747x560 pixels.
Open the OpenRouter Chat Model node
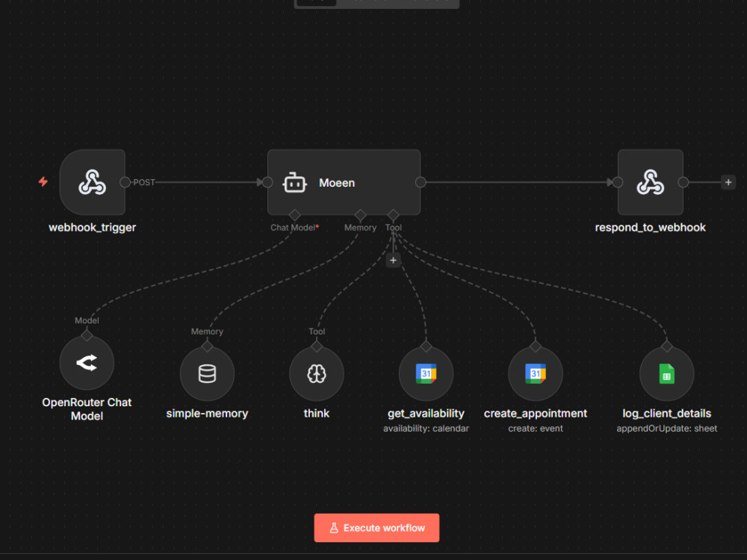(x=87, y=363)
